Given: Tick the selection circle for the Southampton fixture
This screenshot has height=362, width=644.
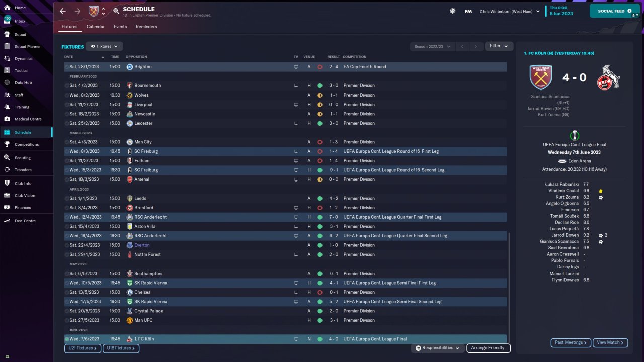Looking at the screenshot, I should [x=67, y=274].
